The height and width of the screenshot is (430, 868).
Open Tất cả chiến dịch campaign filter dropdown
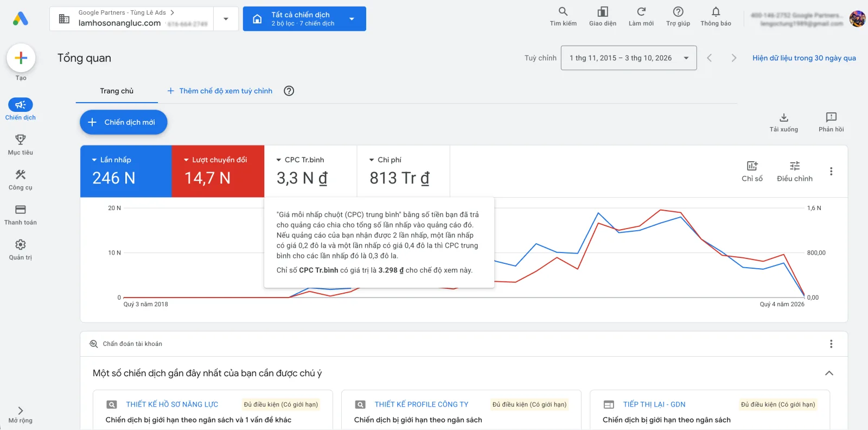tap(304, 19)
